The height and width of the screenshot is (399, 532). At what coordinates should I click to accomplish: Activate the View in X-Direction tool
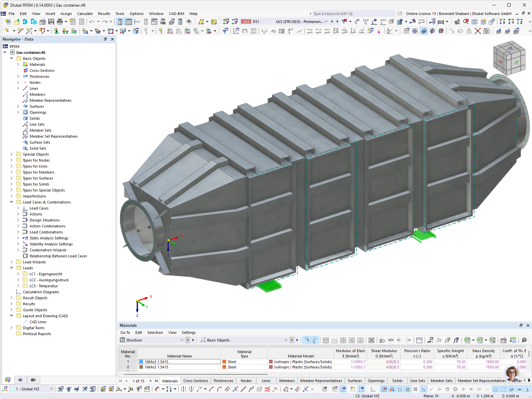point(503,21)
